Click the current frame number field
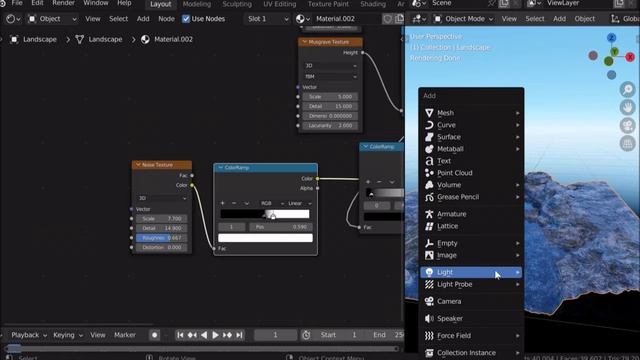 point(276,335)
